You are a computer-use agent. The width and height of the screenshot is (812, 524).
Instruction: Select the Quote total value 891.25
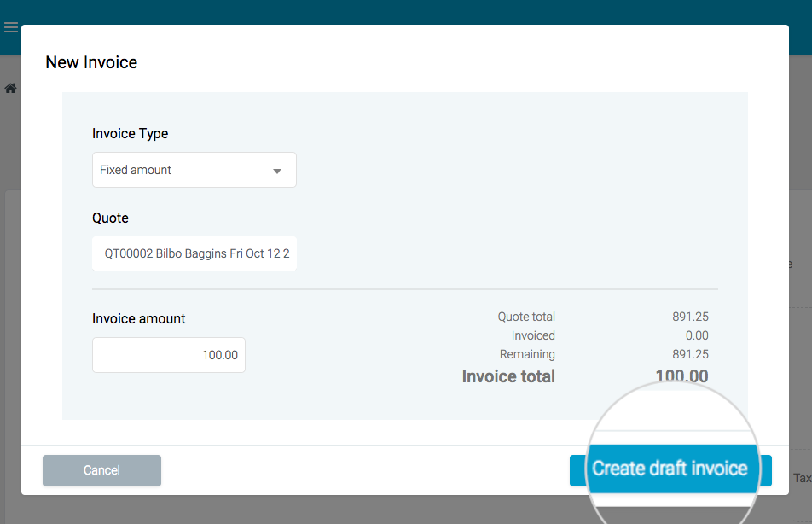pos(690,317)
